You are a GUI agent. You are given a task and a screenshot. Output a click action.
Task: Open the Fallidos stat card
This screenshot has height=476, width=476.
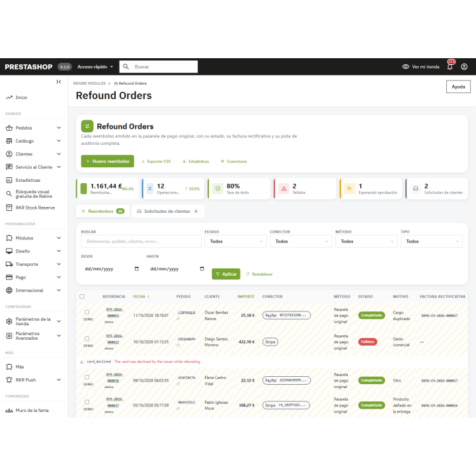[305, 189]
